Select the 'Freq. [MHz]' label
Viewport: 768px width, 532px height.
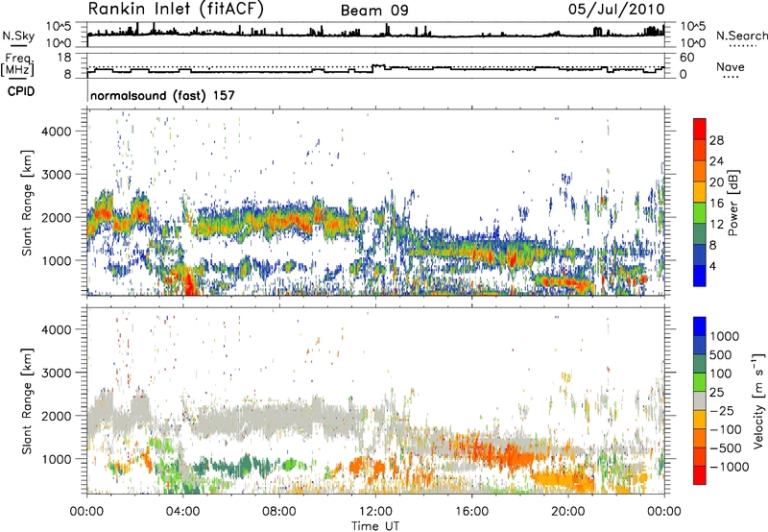(18, 64)
